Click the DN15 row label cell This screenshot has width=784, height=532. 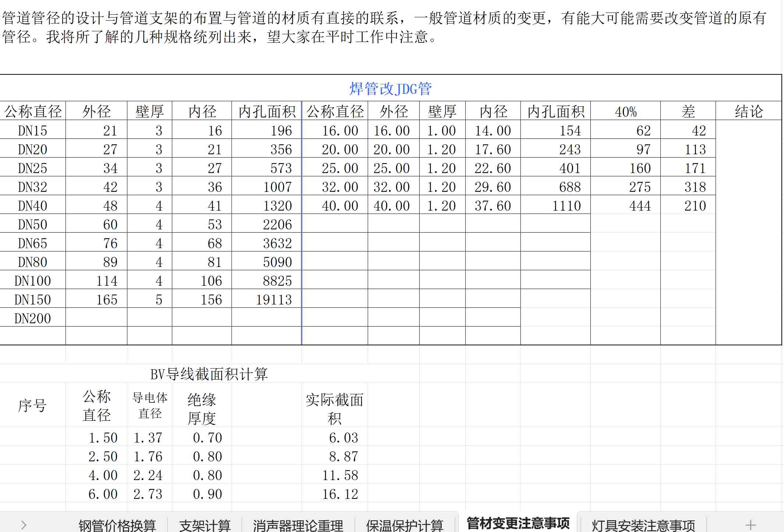tap(33, 130)
